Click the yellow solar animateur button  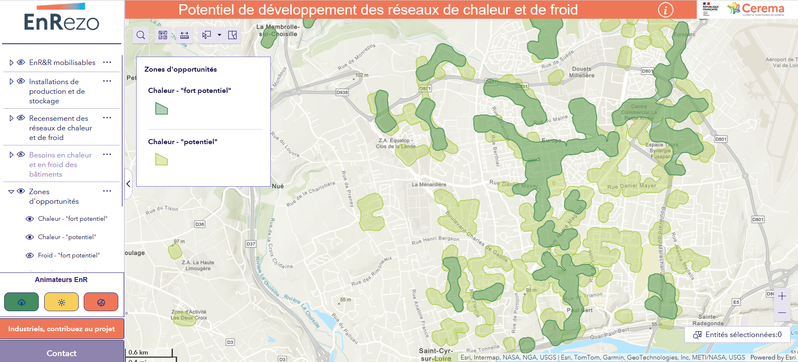(61, 302)
